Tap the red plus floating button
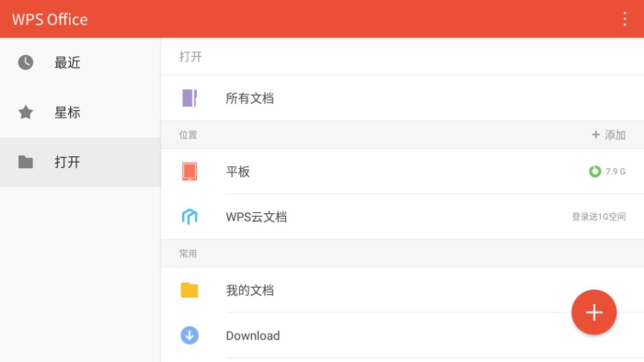Image resolution: width=644 pixels, height=362 pixels. point(594,312)
